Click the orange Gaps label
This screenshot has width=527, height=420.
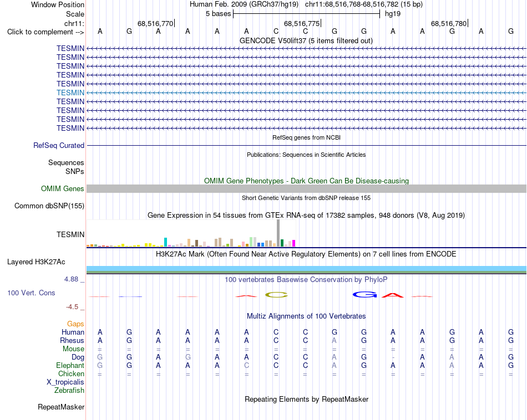[75, 324]
